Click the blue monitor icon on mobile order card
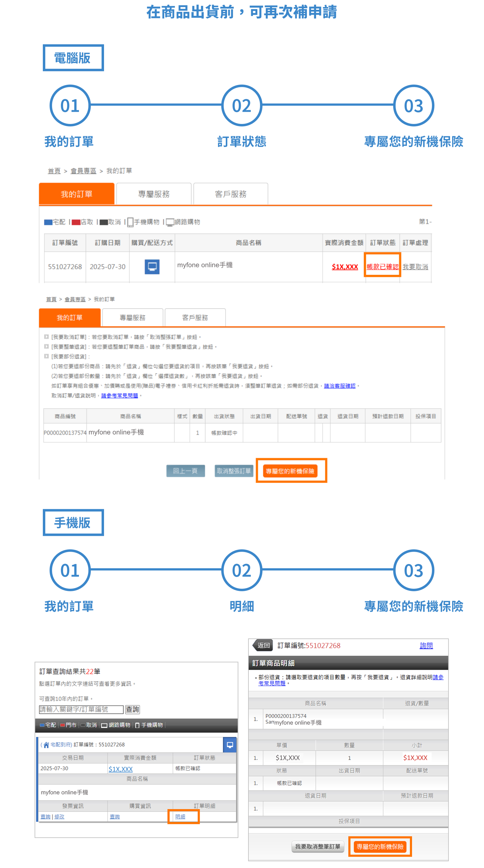 230,745
